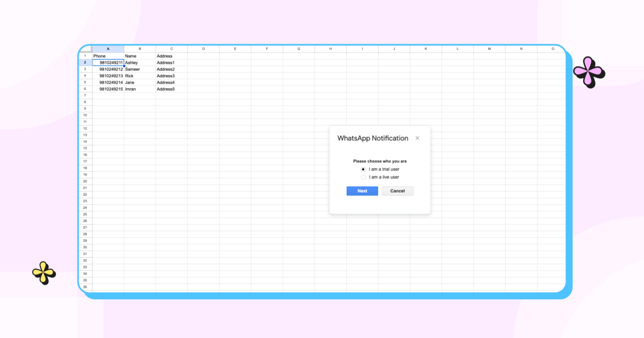Select the "Phone" header cell

(108, 56)
